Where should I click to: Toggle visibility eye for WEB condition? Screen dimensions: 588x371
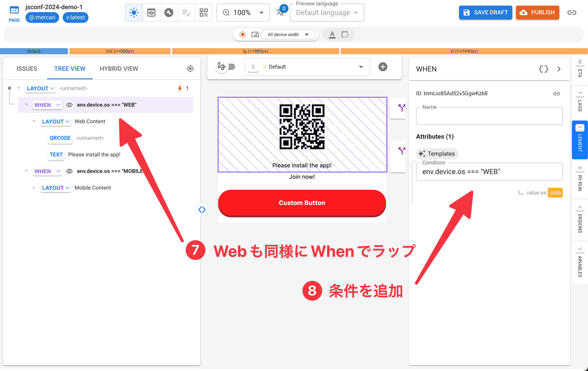pyautogui.click(x=70, y=105)
